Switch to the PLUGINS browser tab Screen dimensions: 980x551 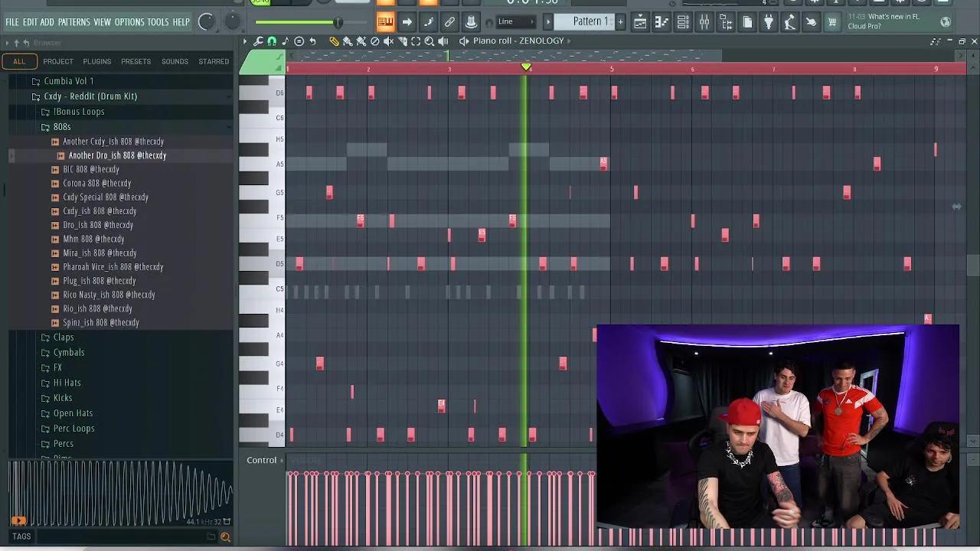(x=96, y=61)
